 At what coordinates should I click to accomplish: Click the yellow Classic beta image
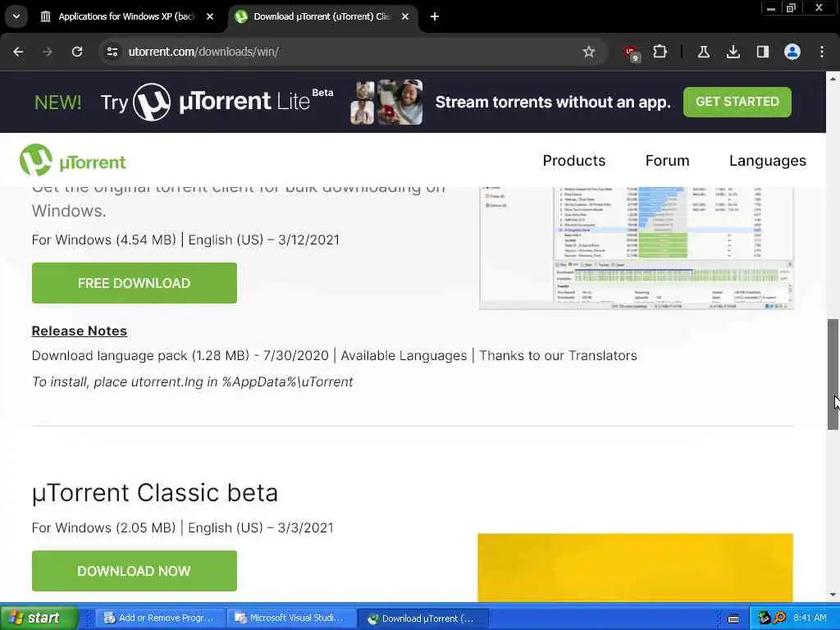[636, 568]
